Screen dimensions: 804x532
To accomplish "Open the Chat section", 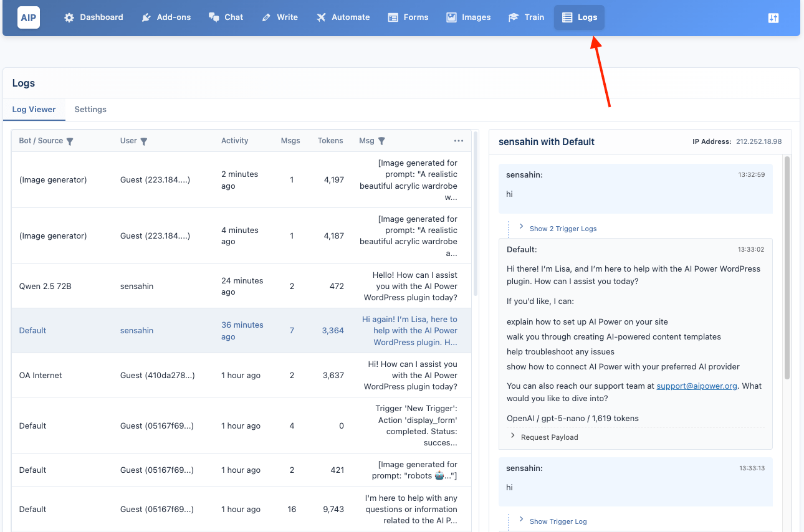I will 226,17.
